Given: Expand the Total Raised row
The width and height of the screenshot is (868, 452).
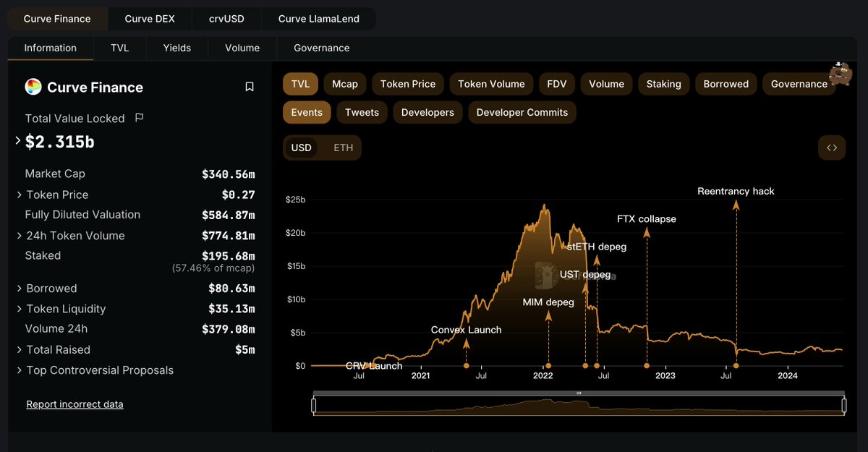Looking at the screenshot, I should click(20, 350).
